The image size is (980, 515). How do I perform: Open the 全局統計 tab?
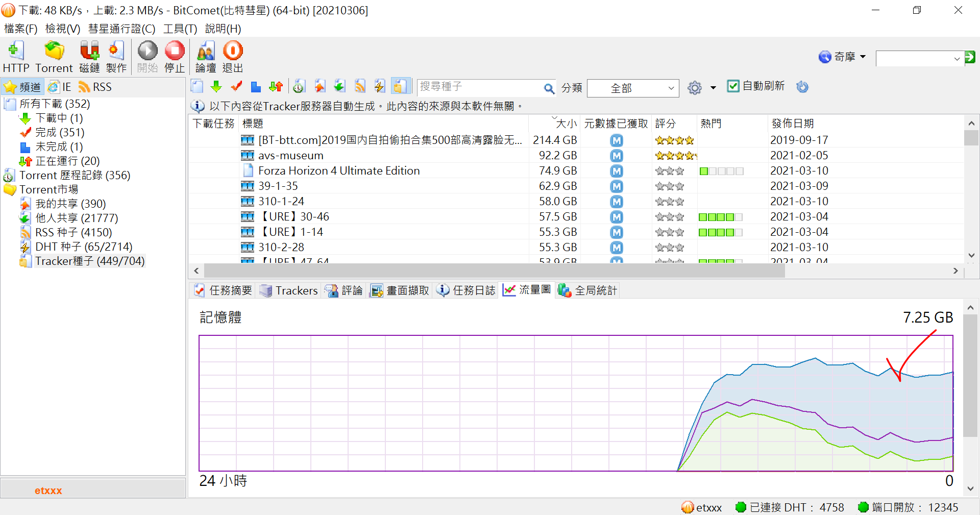pos(588,290)
